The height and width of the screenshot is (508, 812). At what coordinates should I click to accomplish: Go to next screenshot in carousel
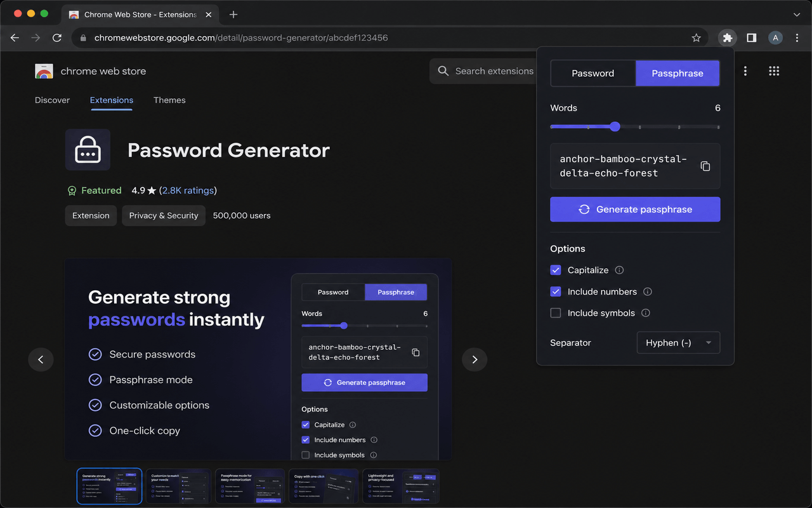475,359
